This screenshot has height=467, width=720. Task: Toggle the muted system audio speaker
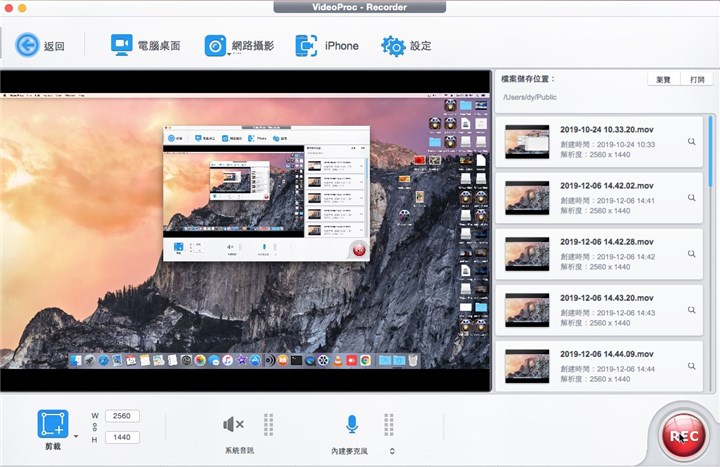233,424
